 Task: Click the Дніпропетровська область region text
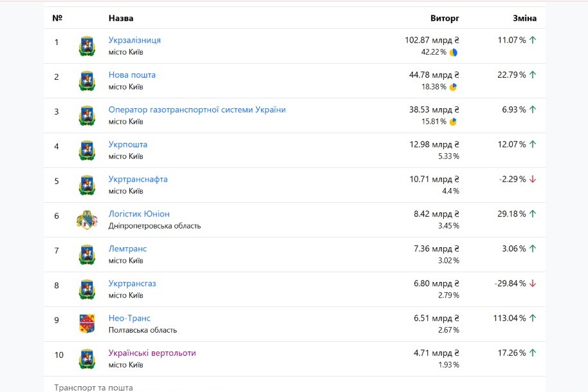pyautogui.click(x=155, y=226)
